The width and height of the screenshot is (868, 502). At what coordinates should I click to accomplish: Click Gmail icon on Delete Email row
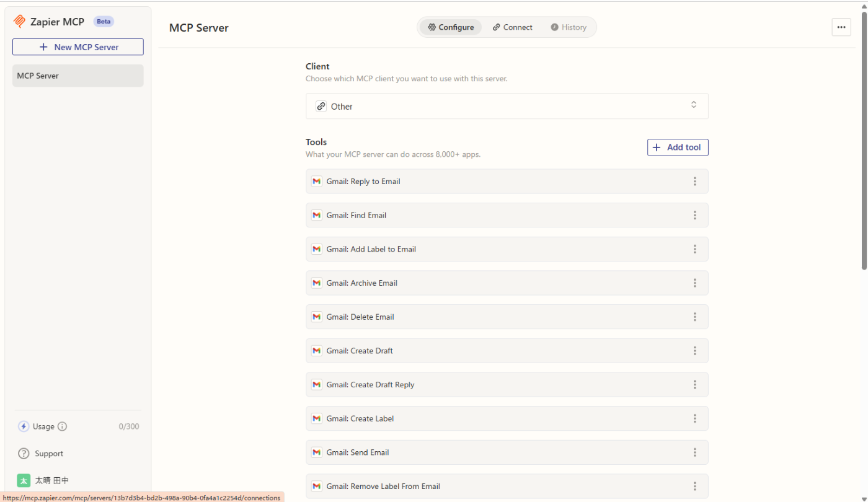click(317, 317)
